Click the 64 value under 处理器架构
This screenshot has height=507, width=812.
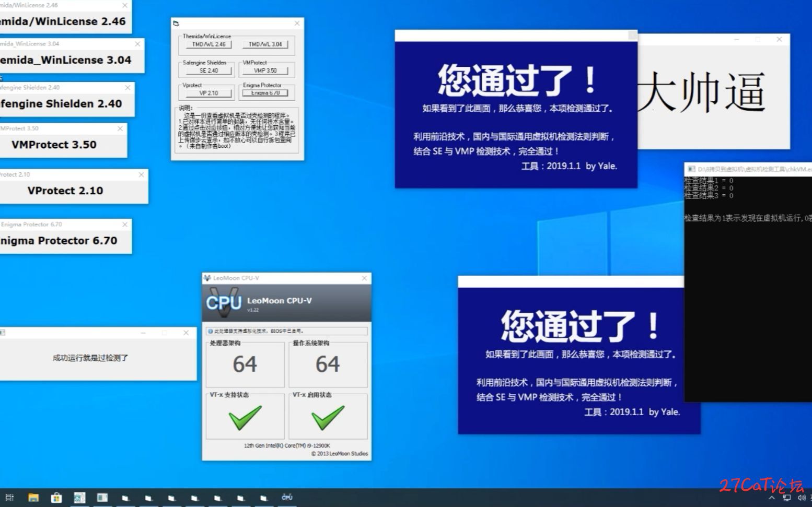click(x=245, y=364)
